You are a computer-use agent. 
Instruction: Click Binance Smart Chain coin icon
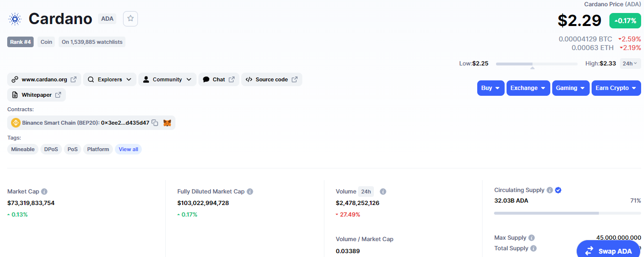point(16,123)
